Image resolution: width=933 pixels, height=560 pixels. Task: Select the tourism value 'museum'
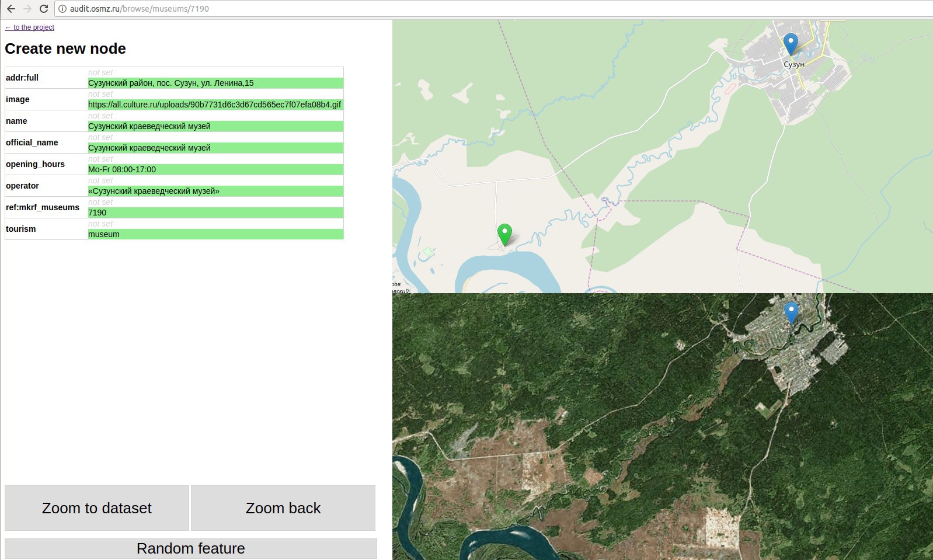pos(215,234)
